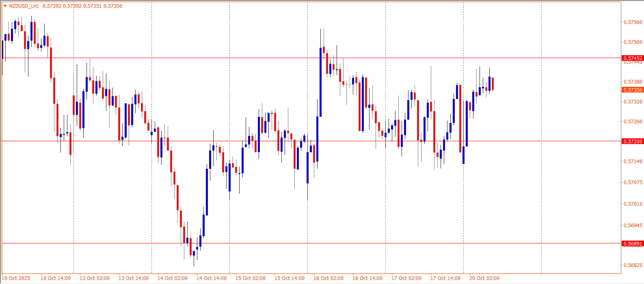Click the last red candle on the right

tap(493, 84)
